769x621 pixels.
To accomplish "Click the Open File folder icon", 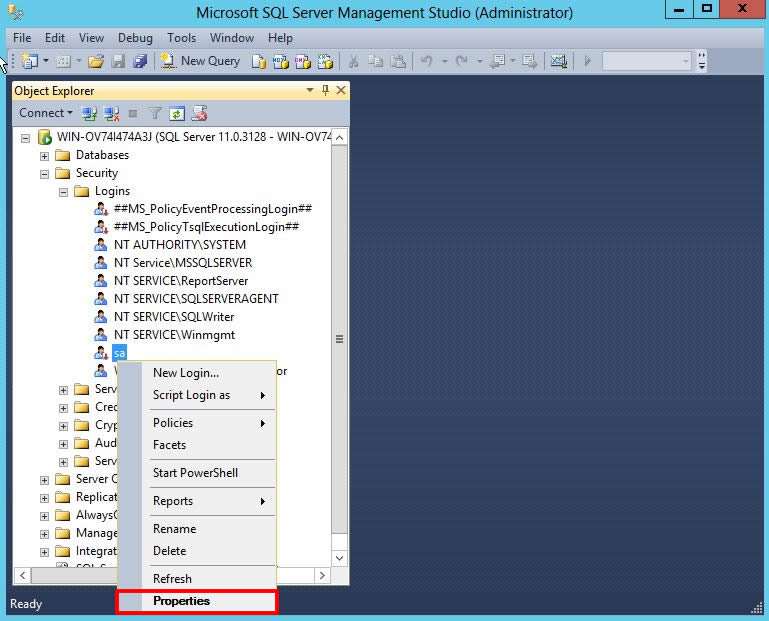I will [96, 61].
